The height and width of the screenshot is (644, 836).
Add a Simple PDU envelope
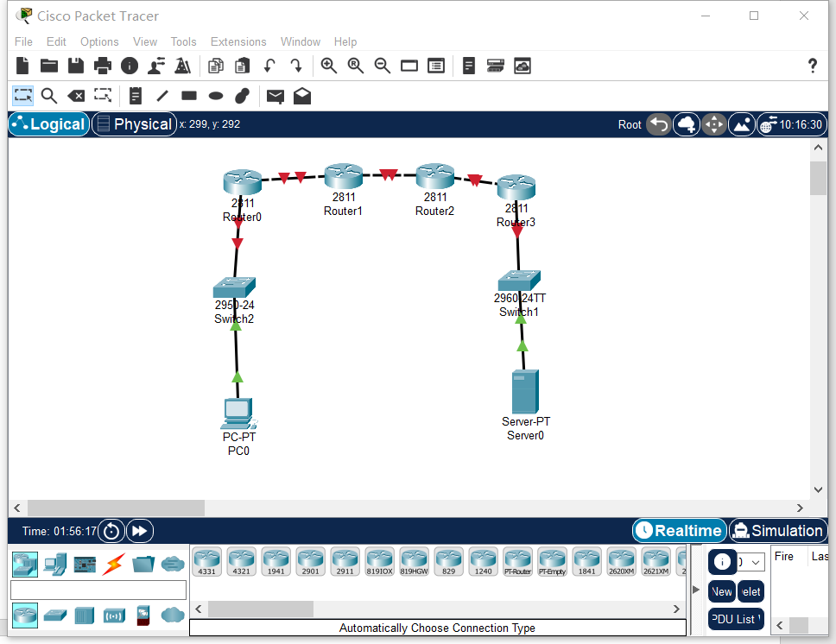pyautogui.click(x=275, y=96)
